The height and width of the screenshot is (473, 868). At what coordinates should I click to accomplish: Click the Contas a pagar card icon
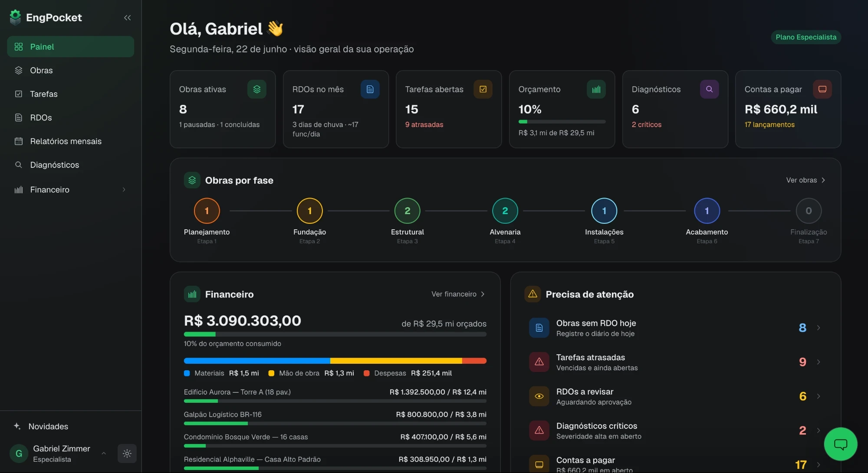pyautogui.click(x=822, y=89)
